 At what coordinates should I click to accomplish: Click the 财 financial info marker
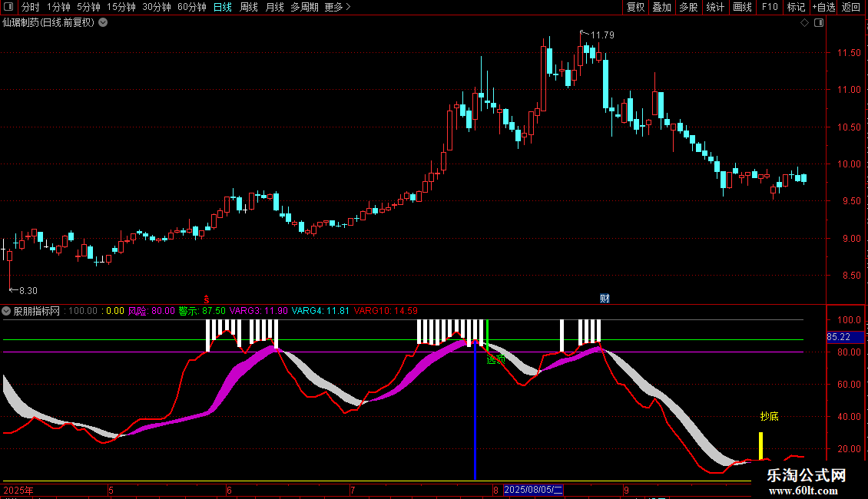pos(605,299)
